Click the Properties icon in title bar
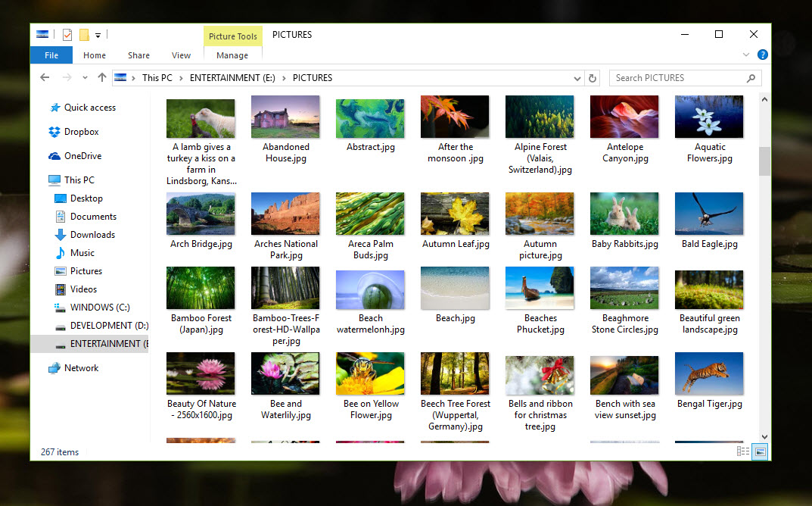Screen dimensions: 812x506 pyautogui.click(x=67, y=35)
